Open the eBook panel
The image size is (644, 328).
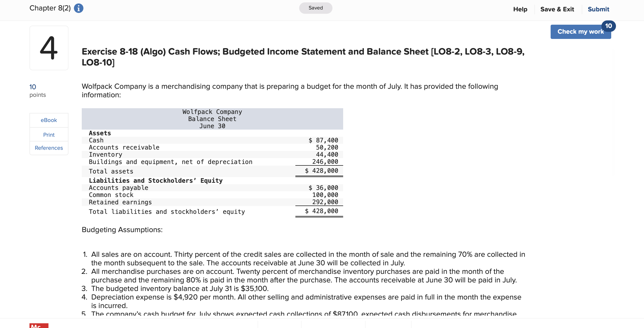(x=49, y=120)
